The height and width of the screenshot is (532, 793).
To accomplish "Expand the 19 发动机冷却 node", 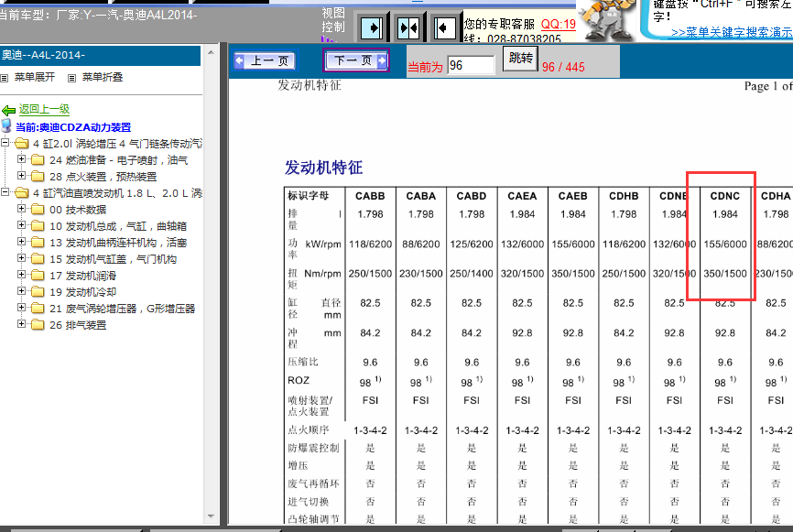I will tap(21, 291).
